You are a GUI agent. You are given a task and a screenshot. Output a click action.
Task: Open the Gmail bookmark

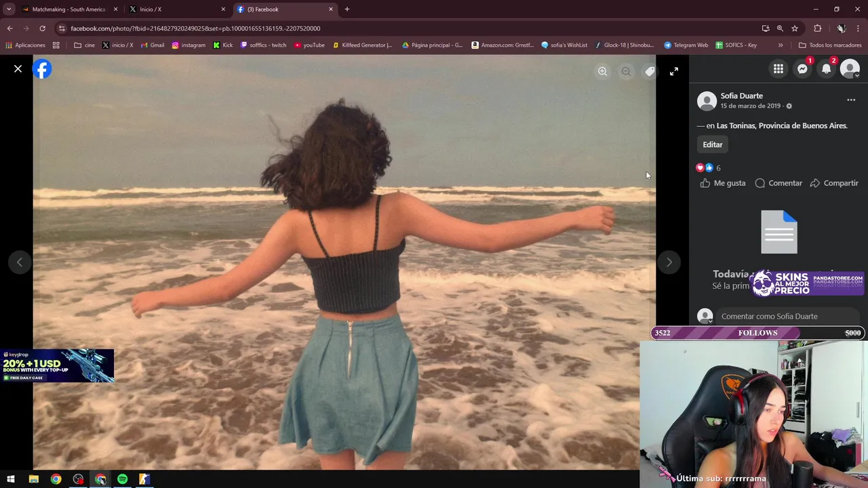(x=153, y=45)
